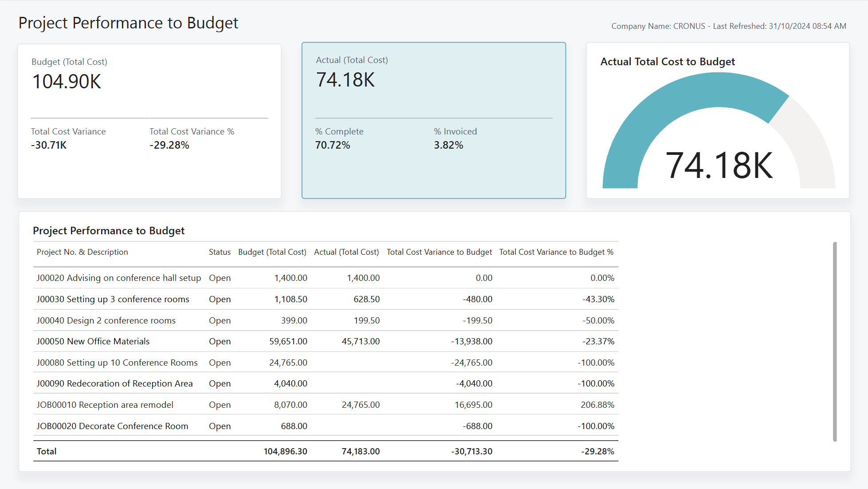Sort by Project No. & Description column

coord(82,252)
